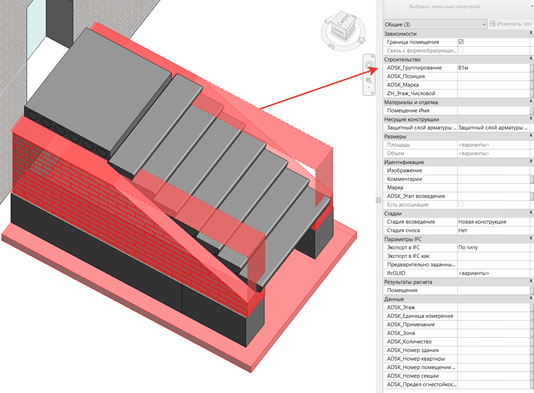The image size is (534, 393).
Task: Click the IfcGUID value field
Action: [x=493, y=273]
